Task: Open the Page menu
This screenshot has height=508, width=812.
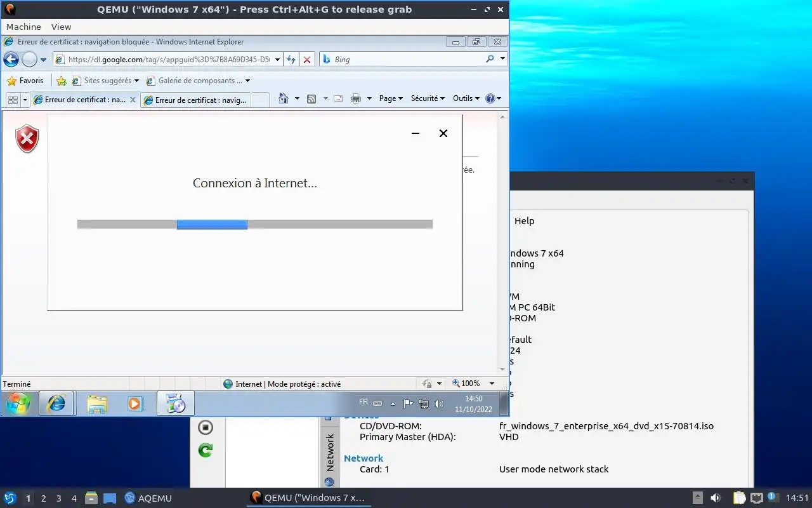Action: coord(391,98)
